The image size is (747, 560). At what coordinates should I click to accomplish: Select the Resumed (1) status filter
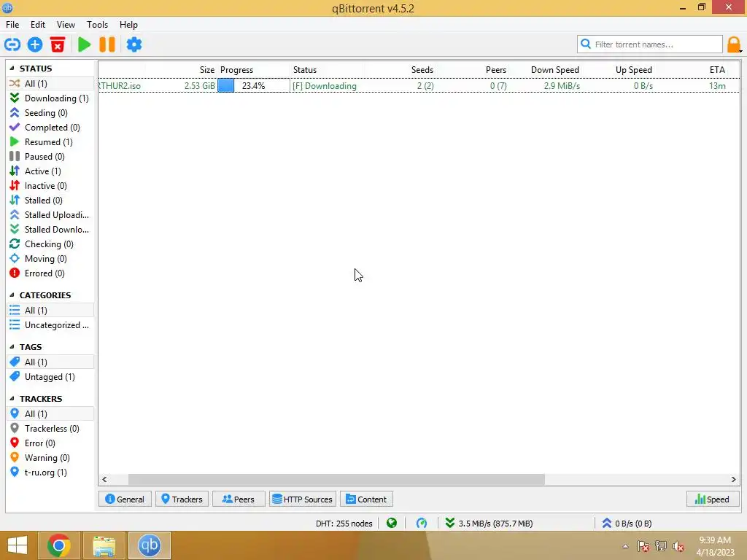coord(50,142)
